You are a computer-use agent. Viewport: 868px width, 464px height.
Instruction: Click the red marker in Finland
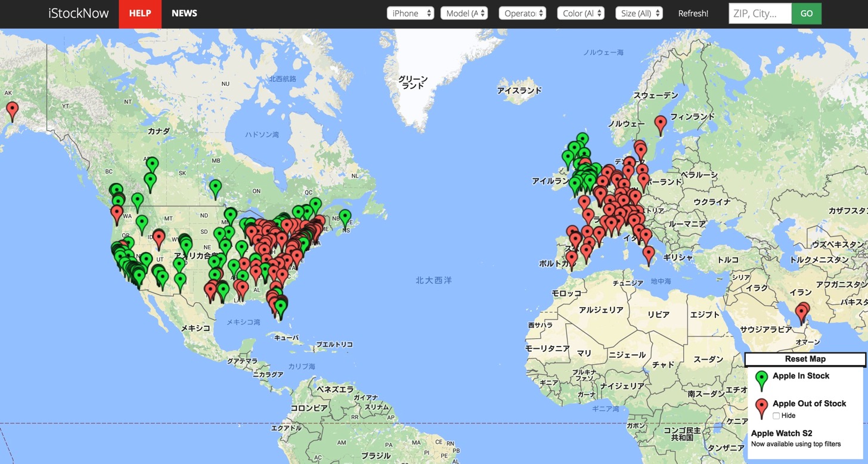[660, 125]
